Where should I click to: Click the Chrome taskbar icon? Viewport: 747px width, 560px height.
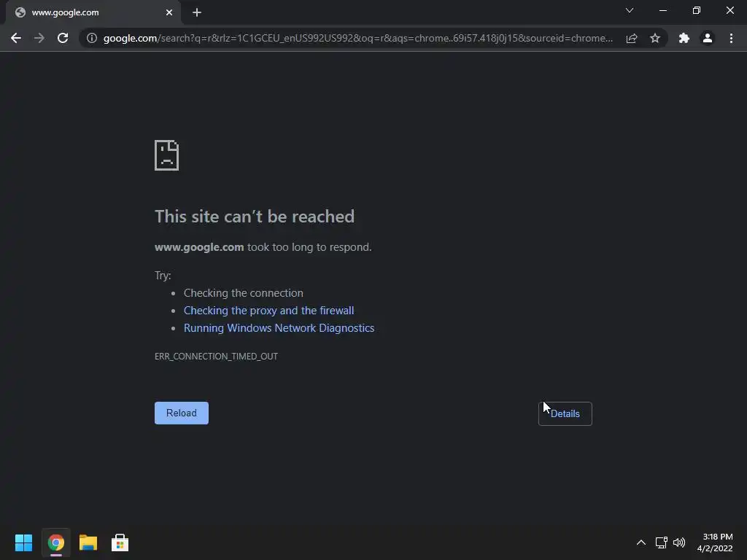tap(55, 542)
